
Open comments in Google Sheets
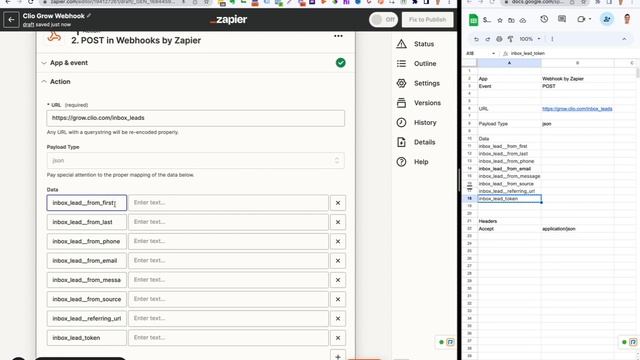coord(562,19)
